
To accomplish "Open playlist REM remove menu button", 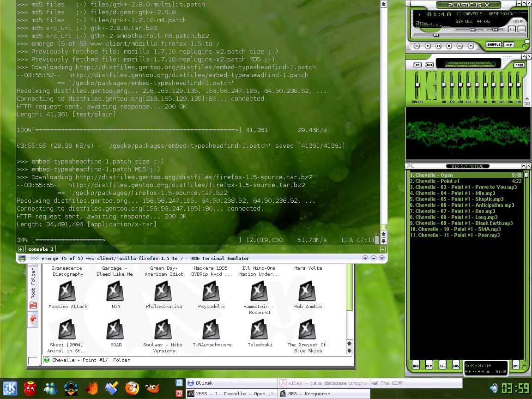I will (x=429, y=365).
